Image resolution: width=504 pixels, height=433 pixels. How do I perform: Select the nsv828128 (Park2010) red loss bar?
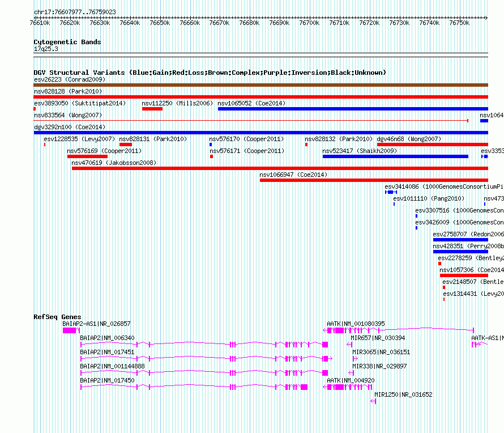260,97
